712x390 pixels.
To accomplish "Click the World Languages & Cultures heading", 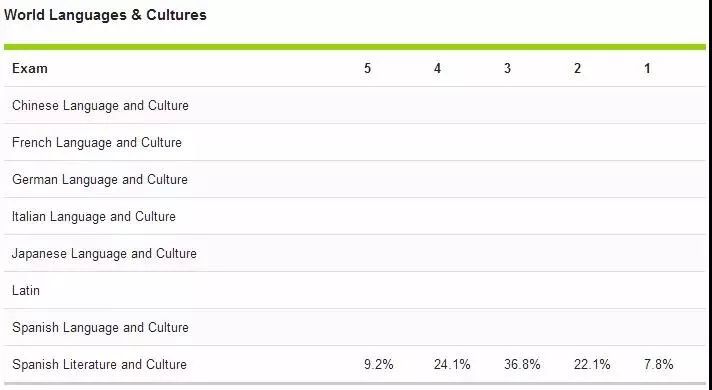I will coord(105,15).
